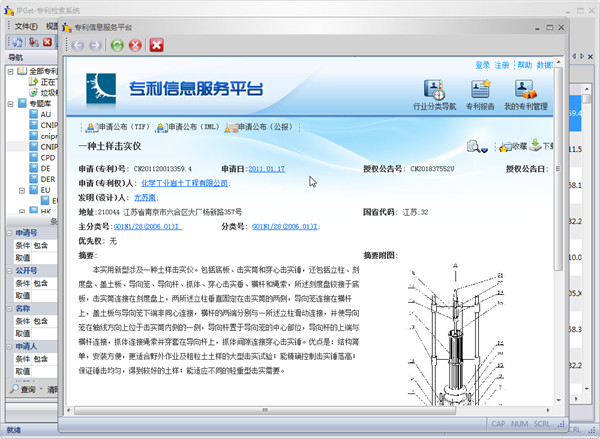Click the red X icon in IPGet main toolbar
600x439 pixels.
47,42
